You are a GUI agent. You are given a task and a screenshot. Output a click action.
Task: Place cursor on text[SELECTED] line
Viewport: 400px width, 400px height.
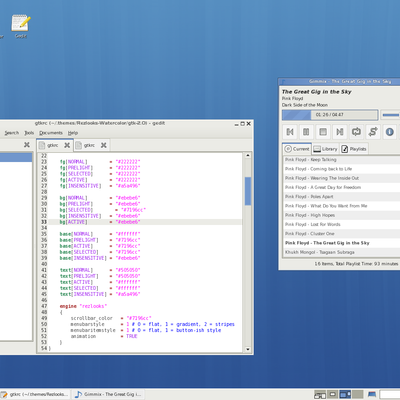pyautogui.click(x=100, y=288)
